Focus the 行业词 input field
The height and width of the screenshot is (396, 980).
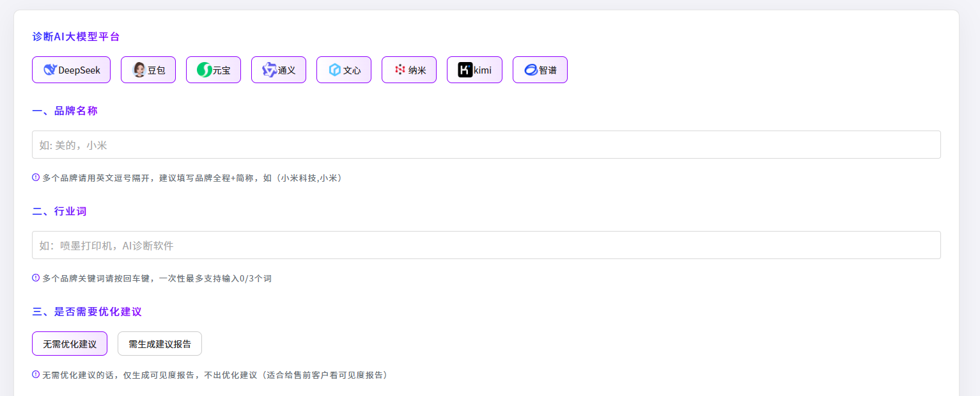click(486, 245)
